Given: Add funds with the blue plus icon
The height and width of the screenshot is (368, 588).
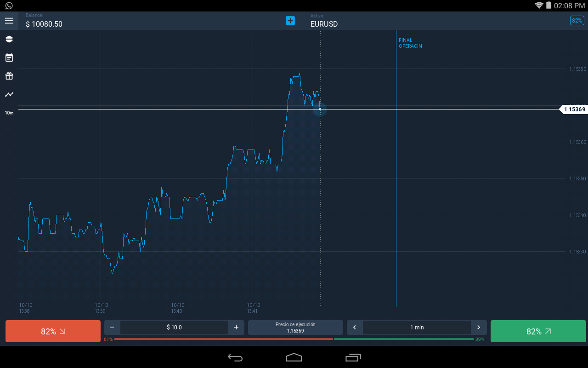Looking at the screenshot, I should pyautogui.click(x=290, y=21).
